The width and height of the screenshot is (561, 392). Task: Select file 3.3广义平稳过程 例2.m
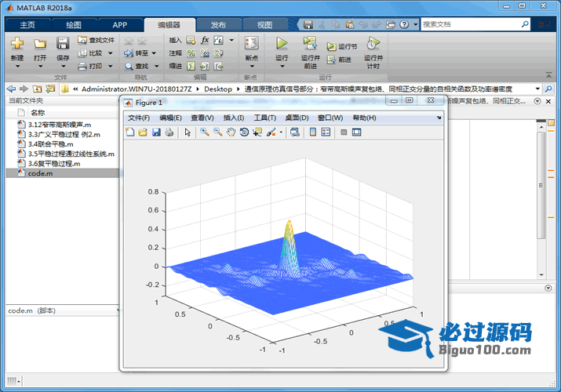[64, 134]
